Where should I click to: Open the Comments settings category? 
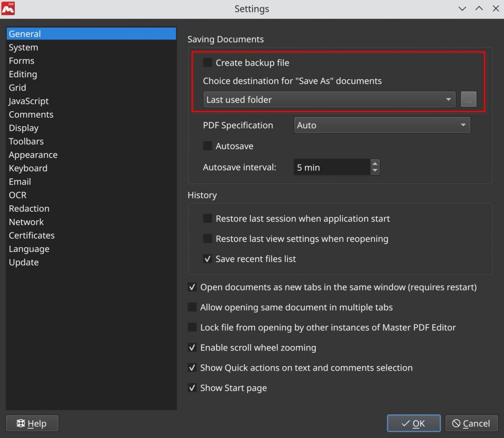91,114
